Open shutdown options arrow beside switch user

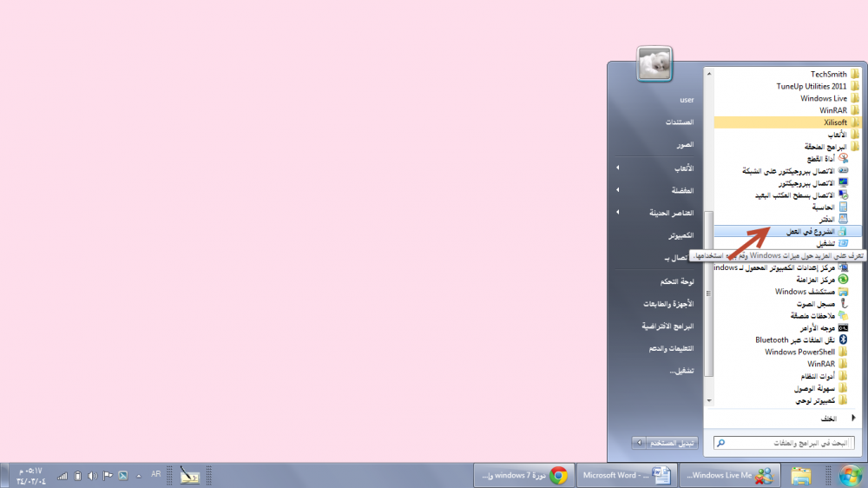click(x=641, y=443)
